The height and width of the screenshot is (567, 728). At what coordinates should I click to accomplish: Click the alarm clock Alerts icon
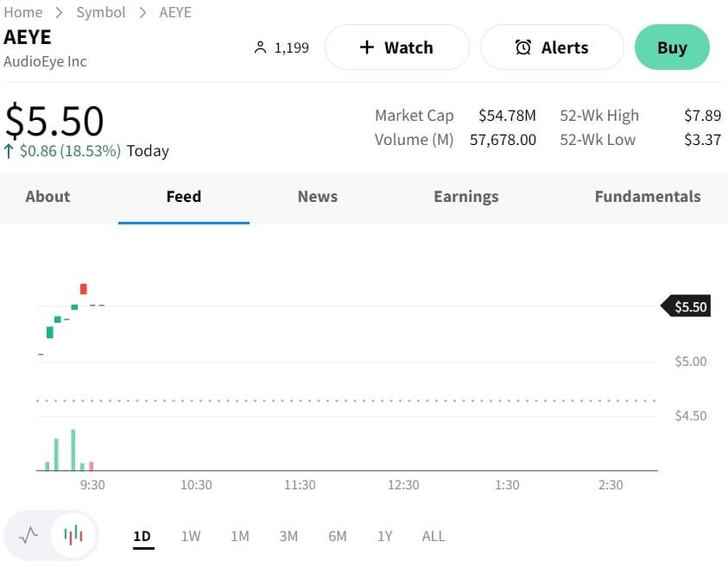click(523, 47)
